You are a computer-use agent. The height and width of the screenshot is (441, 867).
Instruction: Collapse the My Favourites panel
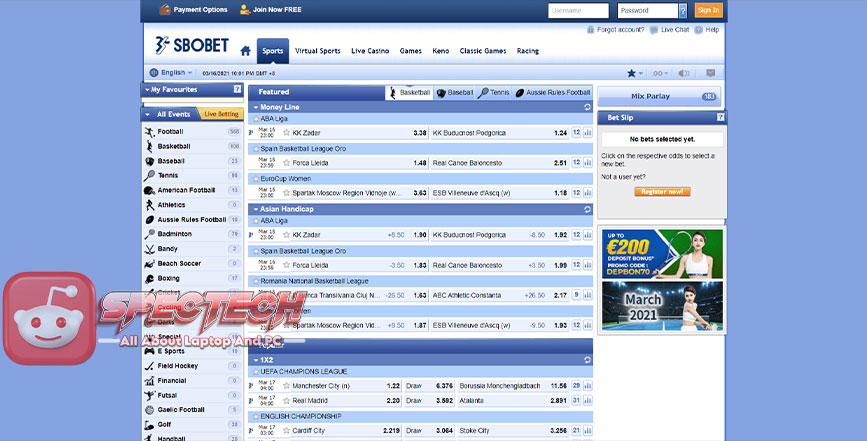pos(147,90)
